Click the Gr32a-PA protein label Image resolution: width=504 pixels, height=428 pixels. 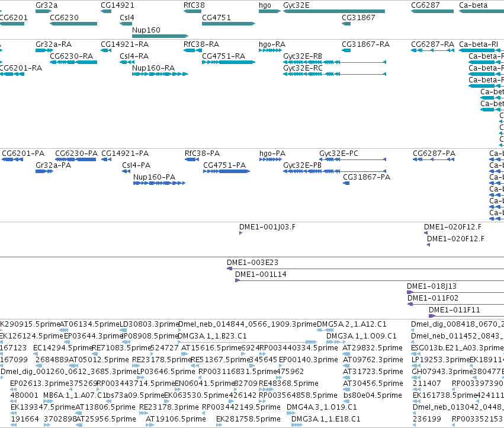(53, 165)
